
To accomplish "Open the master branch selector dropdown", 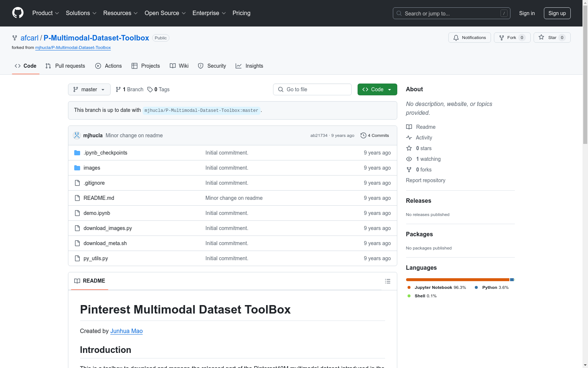I will [x=89, y=89].
